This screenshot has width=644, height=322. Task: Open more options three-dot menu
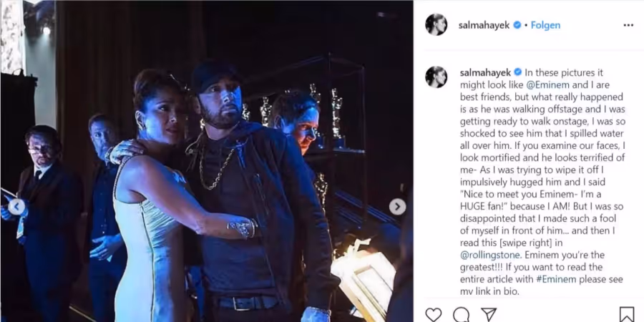click(x=628, y=25)
